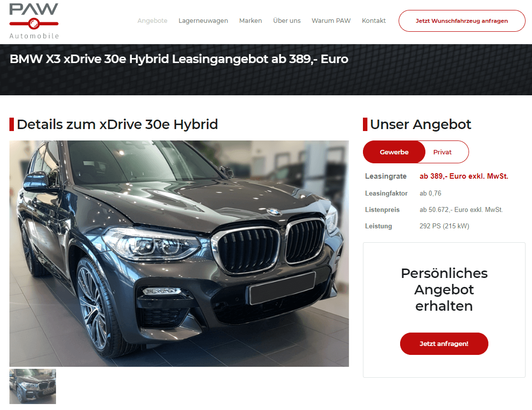Open the Lagerneuwagen menu item

pyautogui.click(x=203, y=21)
